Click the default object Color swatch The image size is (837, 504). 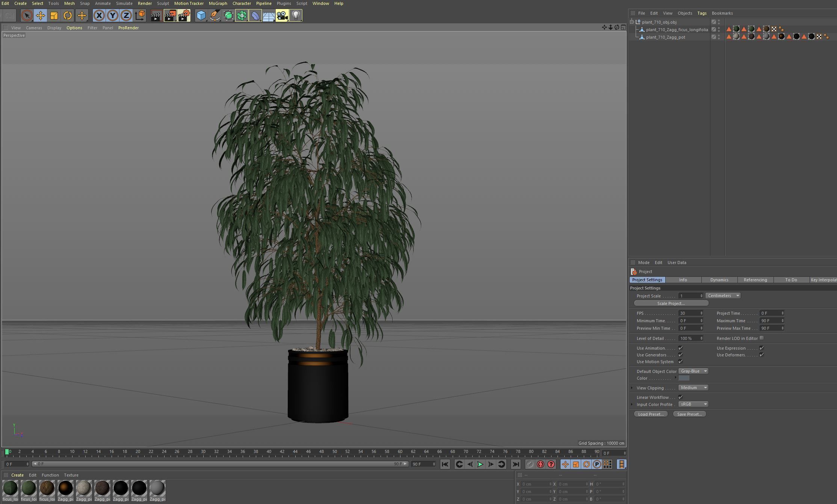[684, 378]
